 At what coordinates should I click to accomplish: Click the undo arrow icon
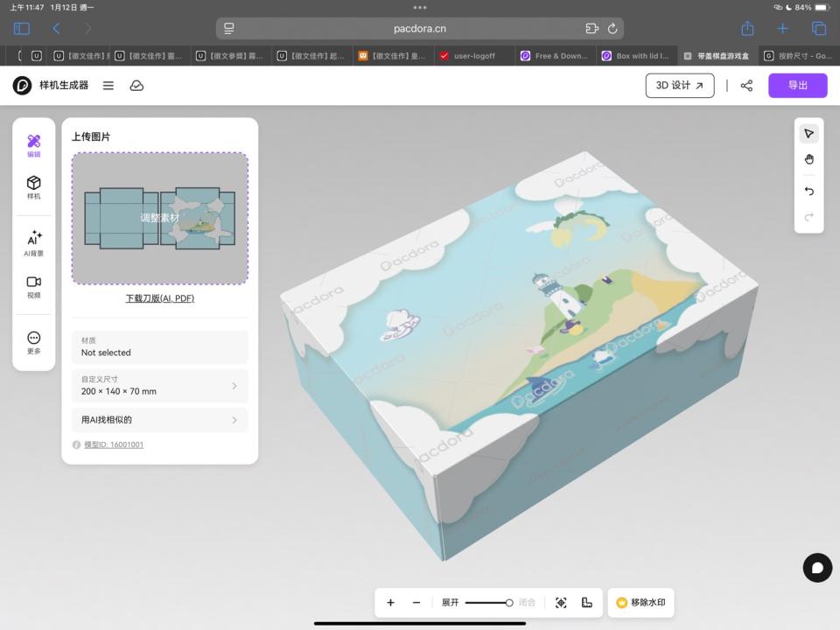[808, 191]
